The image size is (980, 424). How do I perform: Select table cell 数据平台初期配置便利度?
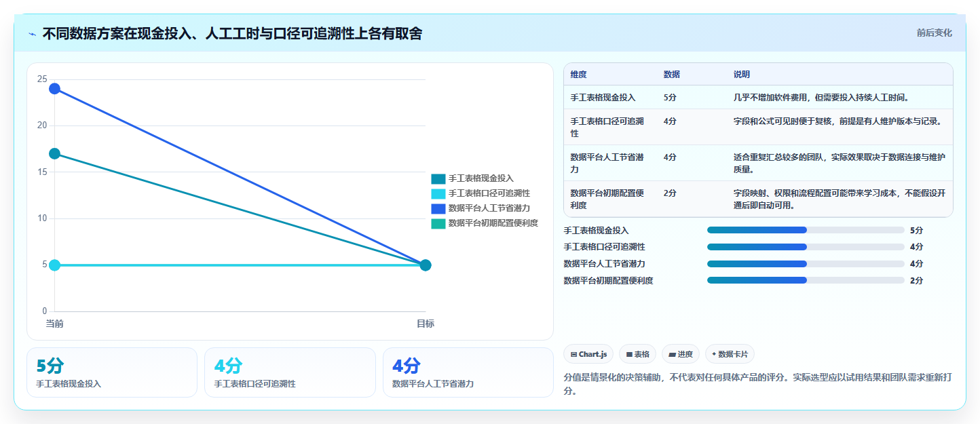607,199
